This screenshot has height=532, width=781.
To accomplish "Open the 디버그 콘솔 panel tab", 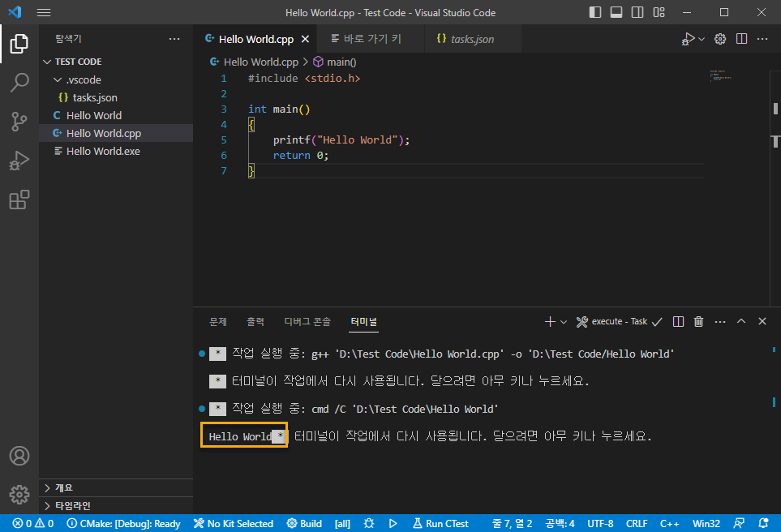I will click(x=307, y=322).
